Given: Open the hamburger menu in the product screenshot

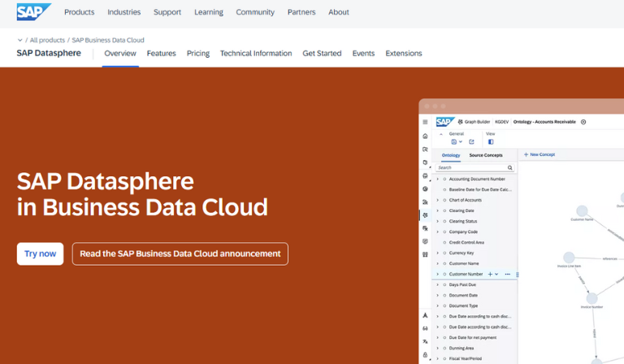Looking at the screenshot, I should point(425,122).
